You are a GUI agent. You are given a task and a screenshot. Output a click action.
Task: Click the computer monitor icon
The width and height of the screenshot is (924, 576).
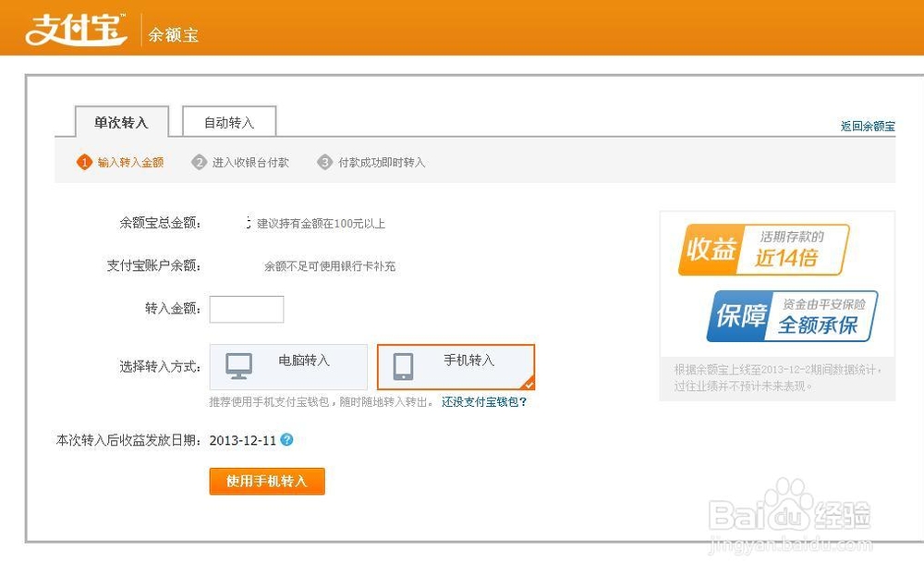click(239, 366)
